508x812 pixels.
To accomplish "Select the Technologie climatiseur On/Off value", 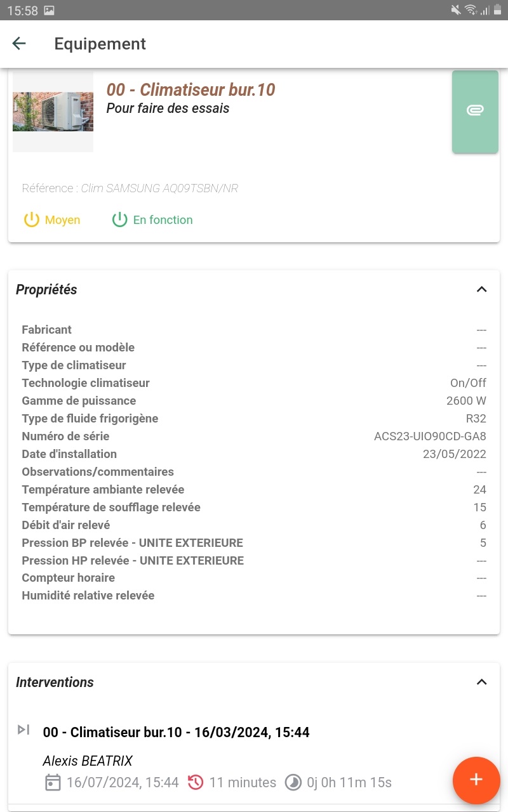I will pyautogui.click(x=468, y=383).
